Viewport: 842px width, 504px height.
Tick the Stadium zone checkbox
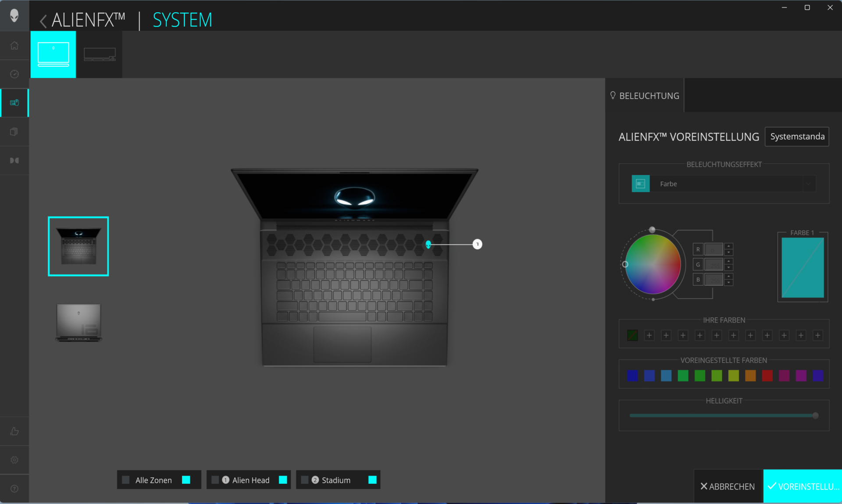tap(304, 480)
